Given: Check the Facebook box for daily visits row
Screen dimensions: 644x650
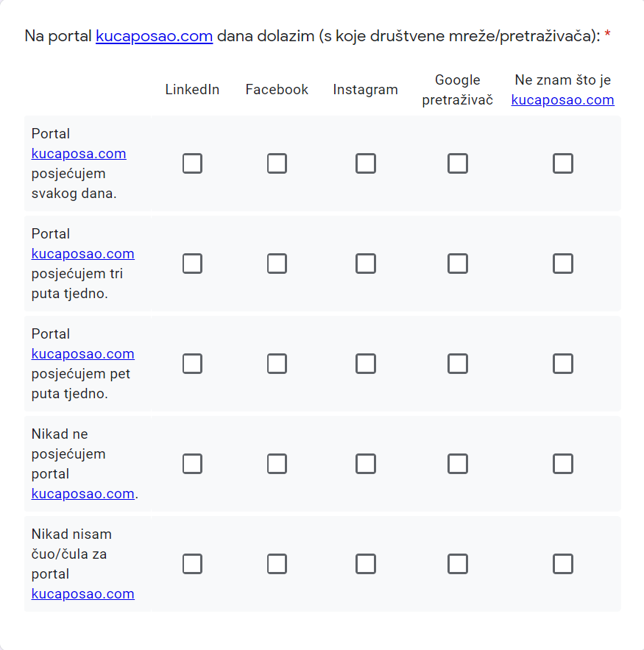Looking at the screenshot, I should [x=277, y=163].
